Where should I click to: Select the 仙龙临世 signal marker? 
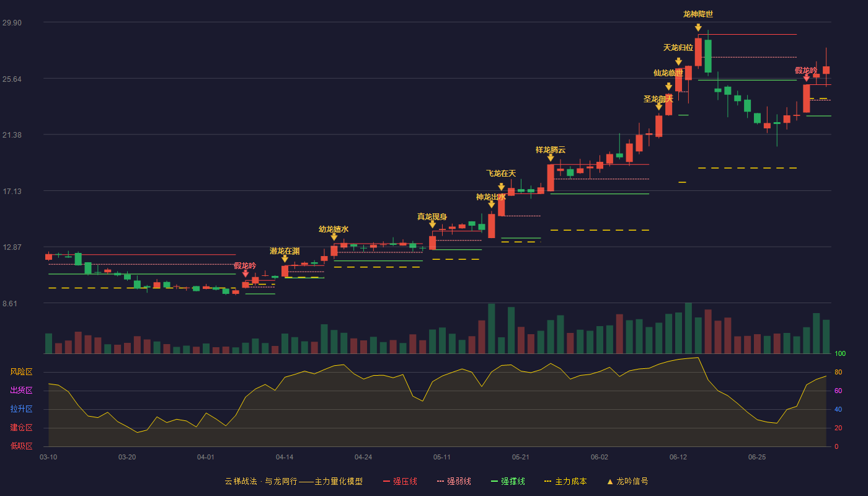click(668, 87)
